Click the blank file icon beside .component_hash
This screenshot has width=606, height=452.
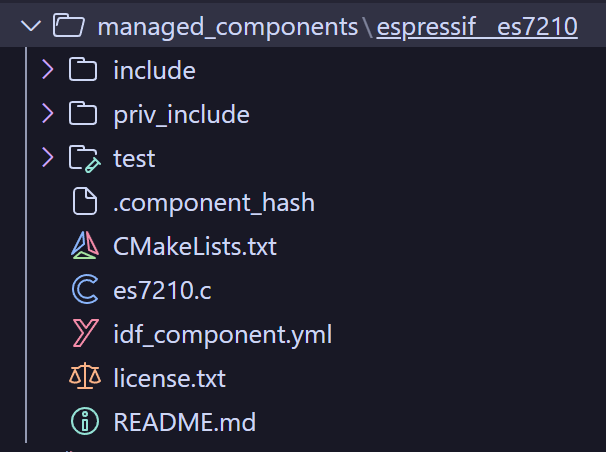[x=84, y=202]
